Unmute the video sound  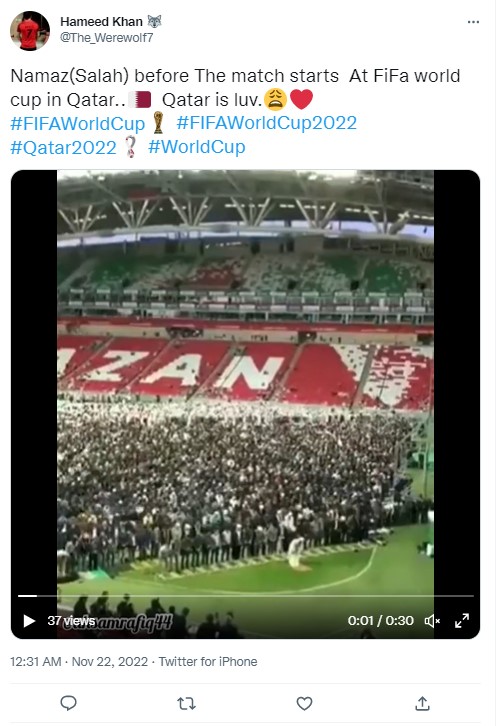[432, 621]
